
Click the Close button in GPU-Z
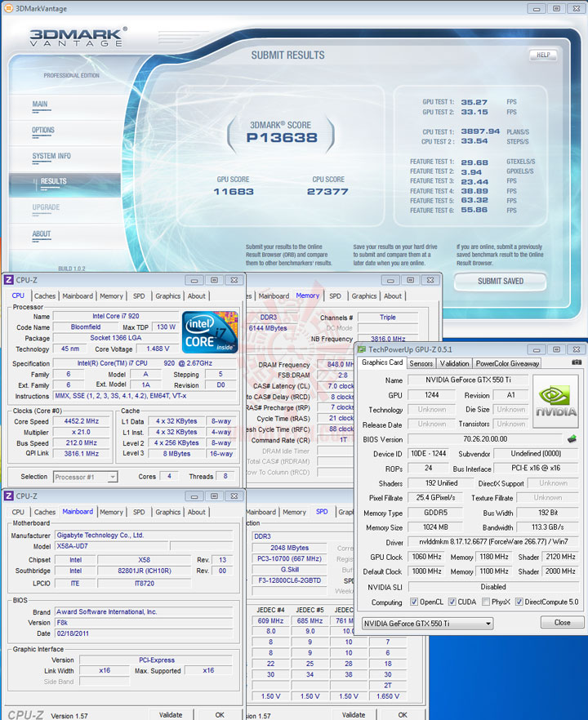pyautogui.click(x=562, y=623)
